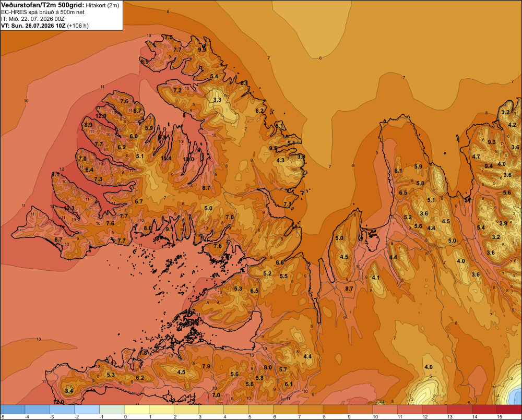Pick the pale yellow 0 to 1 legend swatch
This screenshot has height=420, width=522.
pyautogui.click(x=136, y=410)
